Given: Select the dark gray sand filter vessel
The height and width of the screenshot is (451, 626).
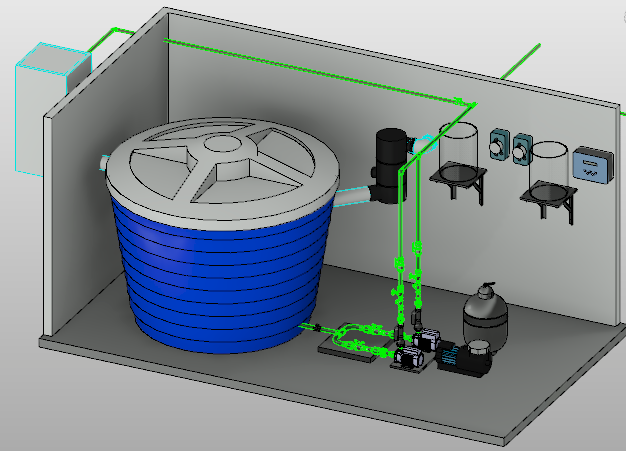Looking at the screenshot, I should [487, 313].
